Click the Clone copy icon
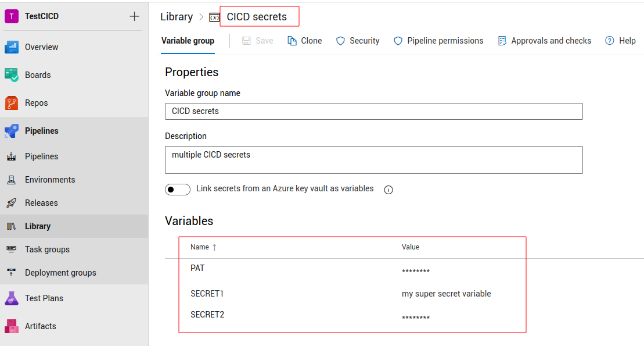 coord(292,41)
